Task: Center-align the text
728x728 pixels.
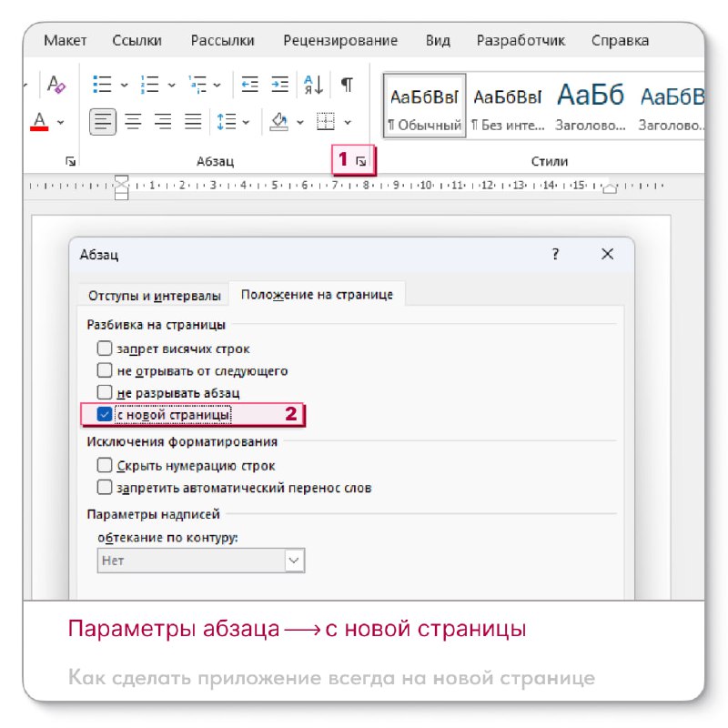Action: coord(133,121)
